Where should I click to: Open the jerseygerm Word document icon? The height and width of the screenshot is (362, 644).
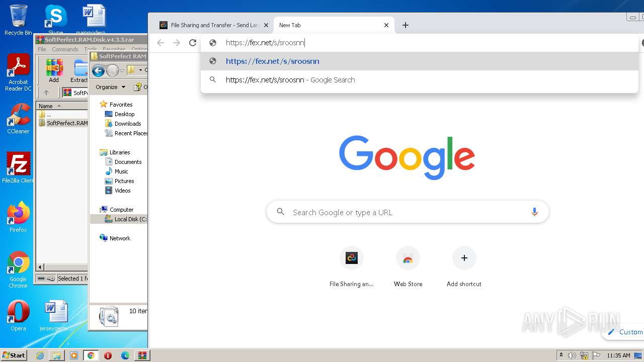[x=56, y=316]
